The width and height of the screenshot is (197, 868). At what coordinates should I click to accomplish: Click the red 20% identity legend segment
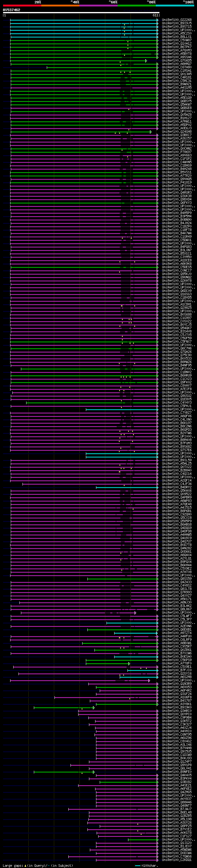(22, 6)
